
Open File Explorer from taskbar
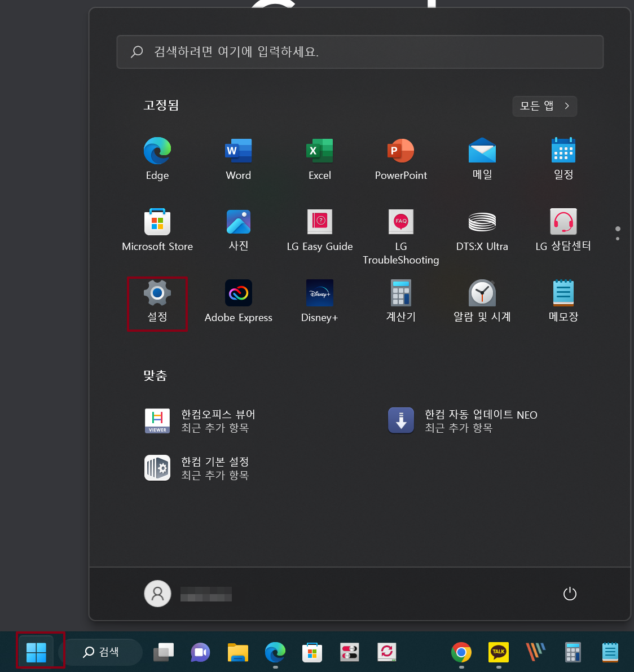[x=238, y=652]
